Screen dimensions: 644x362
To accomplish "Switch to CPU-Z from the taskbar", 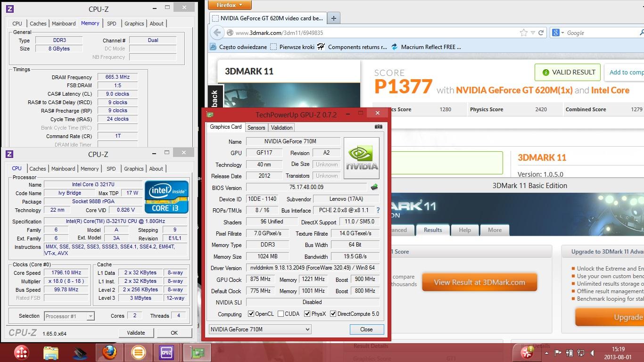I will coord(166,353).
